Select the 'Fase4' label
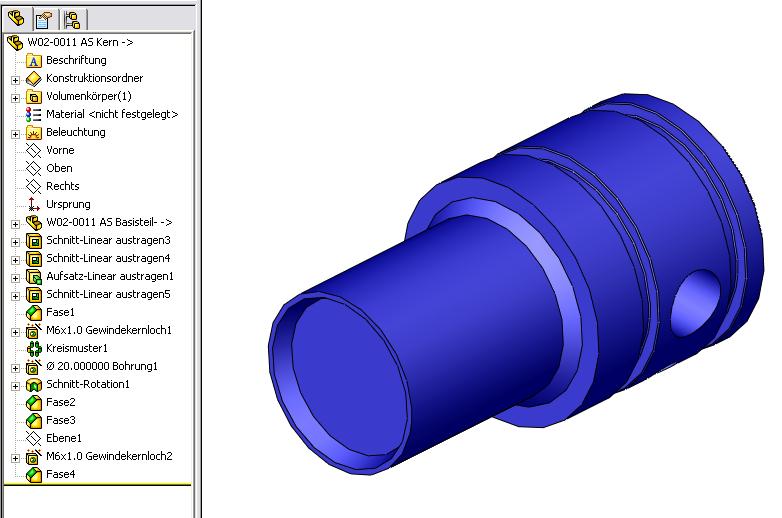This screenshot has height=518, width=782. [60, 474]
